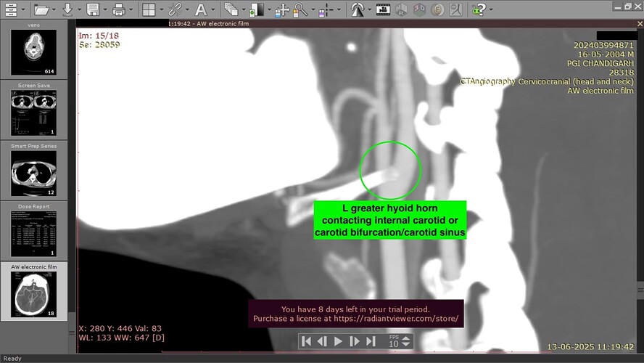Click the WL: 133 WW: 647 readout
The width and height of the screenshot is (644, 363).
[x=122, y=338]
